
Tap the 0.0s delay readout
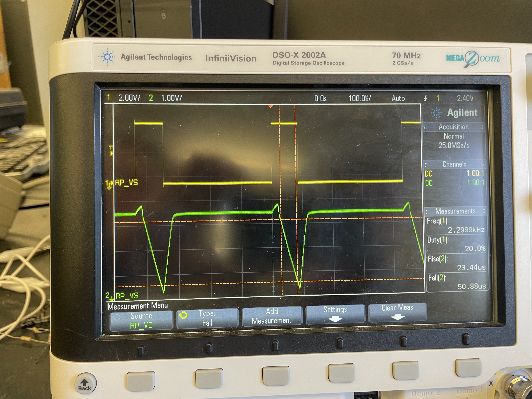click(x=320, y=98)
